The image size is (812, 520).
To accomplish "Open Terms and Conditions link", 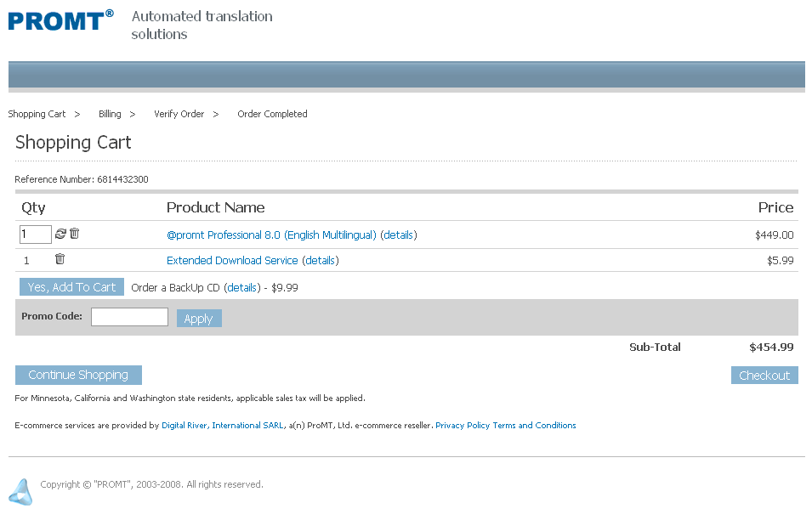I will (x=534, y=426).
